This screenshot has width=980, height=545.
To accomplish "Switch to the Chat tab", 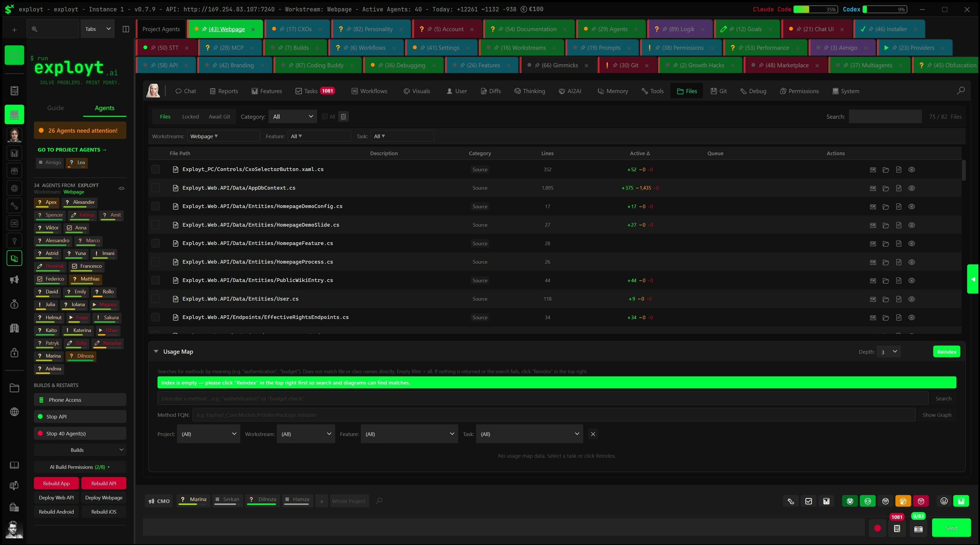I will [x=185, y=91].
